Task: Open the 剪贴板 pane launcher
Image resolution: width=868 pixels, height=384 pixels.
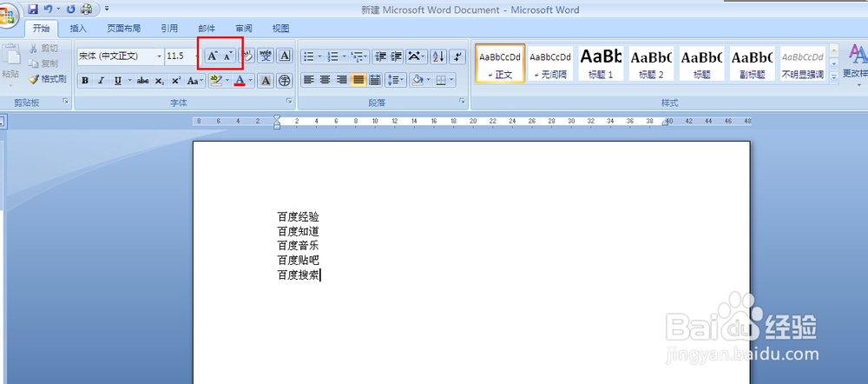Action: pyautogui.click(x=66, y=102)
